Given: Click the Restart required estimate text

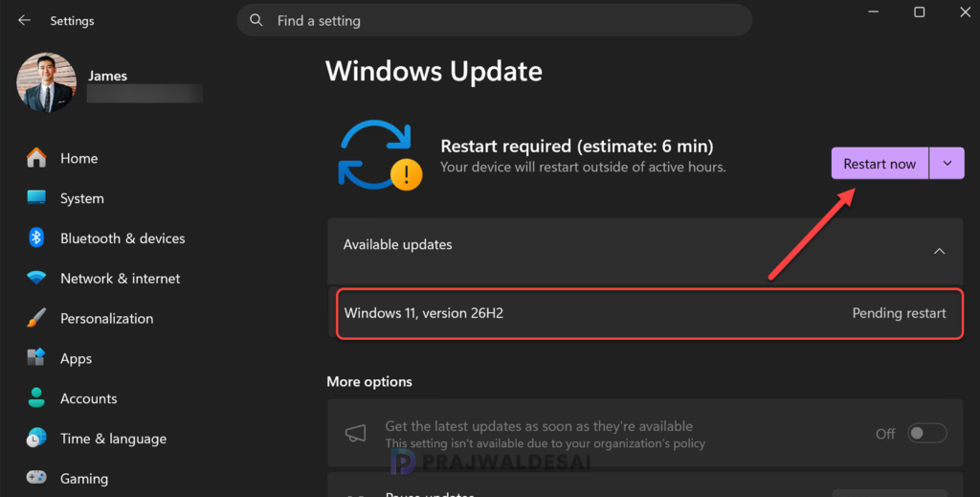Looking at the screenshot, I should pos(577,146).
